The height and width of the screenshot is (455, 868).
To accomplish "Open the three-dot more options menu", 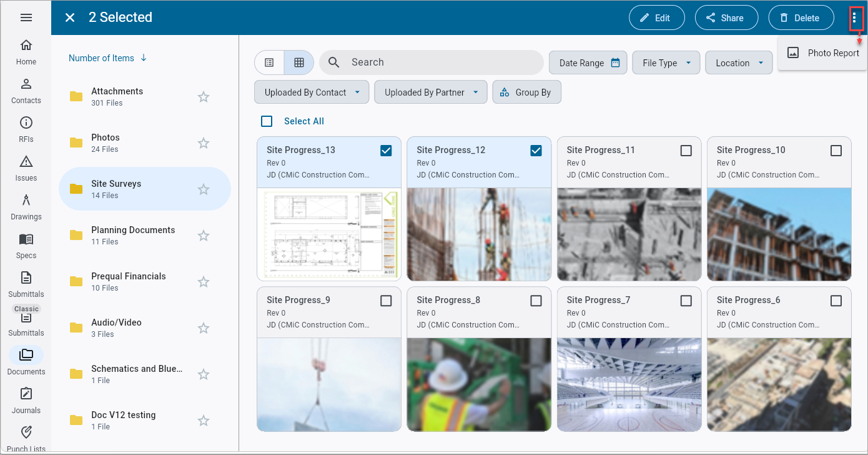I will (x=855, y=18).
